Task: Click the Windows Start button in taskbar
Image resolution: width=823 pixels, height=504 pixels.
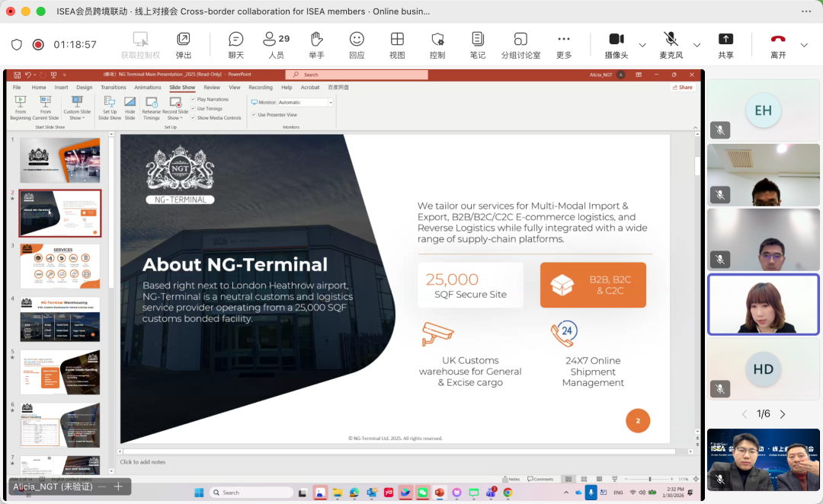Action: tap(199, 493)
